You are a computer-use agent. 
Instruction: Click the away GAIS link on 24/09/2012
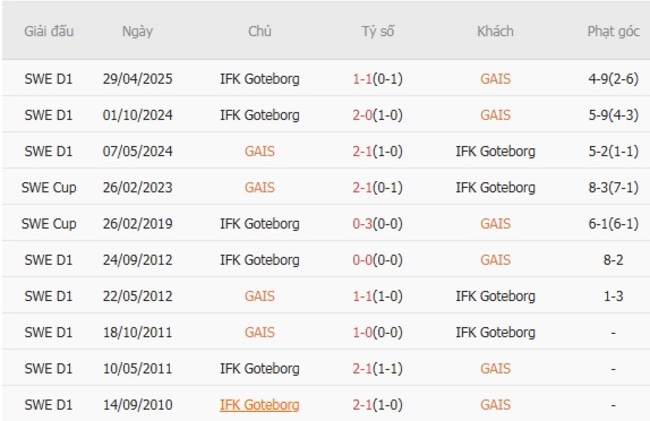point(495,260)
